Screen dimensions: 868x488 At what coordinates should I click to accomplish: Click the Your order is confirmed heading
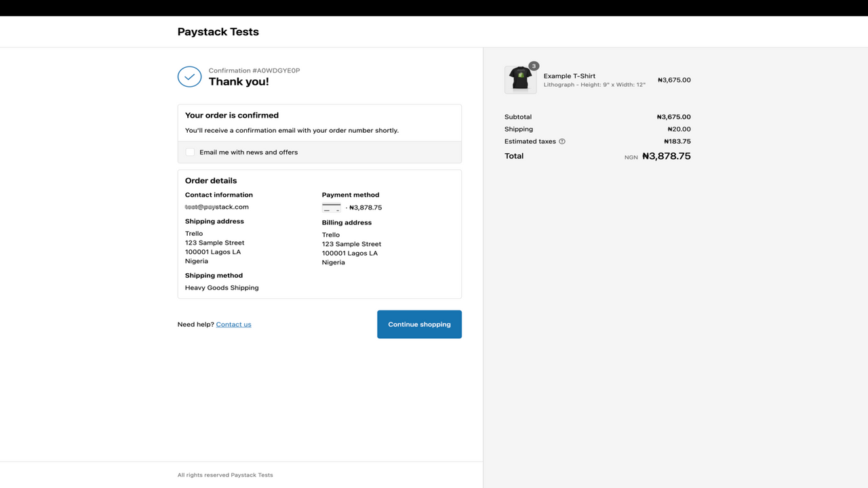point(232,115)
